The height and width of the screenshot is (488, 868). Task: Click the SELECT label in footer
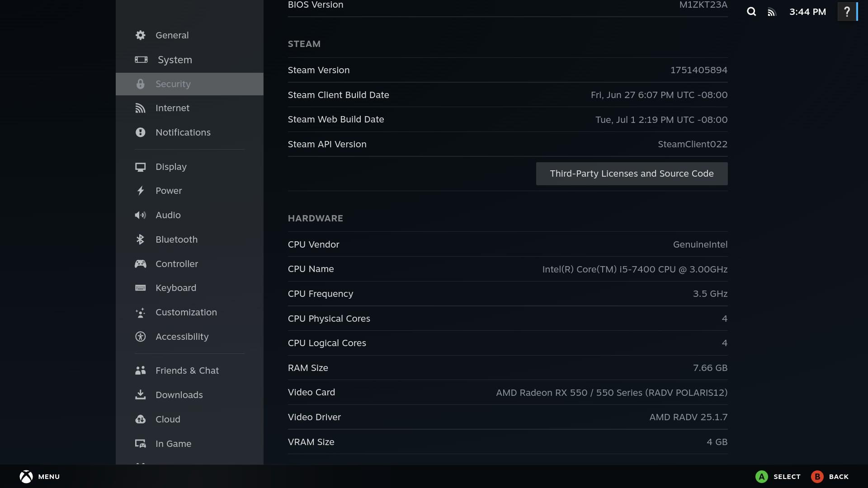click(x=787, y=477)
